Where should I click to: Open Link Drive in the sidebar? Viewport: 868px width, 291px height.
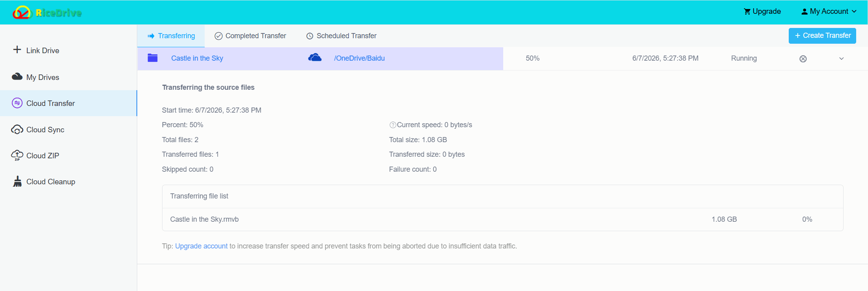pyautogui.click(x=43, y=50)
